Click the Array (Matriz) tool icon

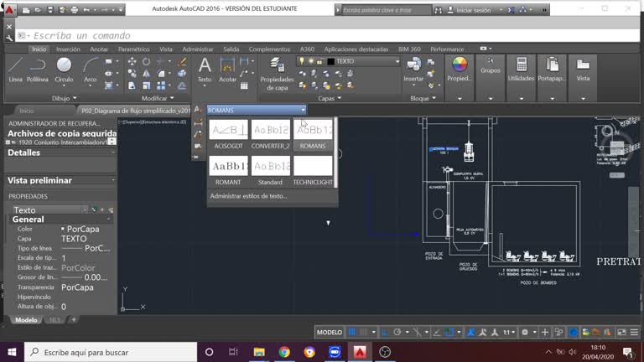pyautogui.click(x=161, y=85)
